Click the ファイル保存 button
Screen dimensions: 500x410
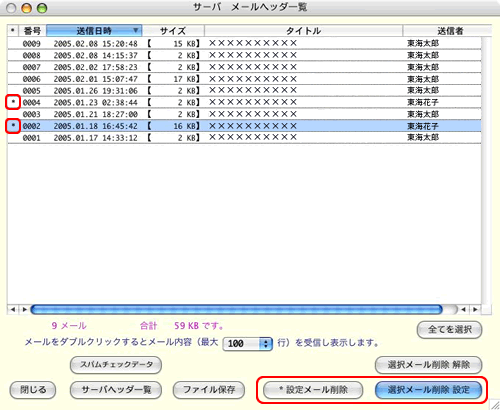tap(209, 390)
